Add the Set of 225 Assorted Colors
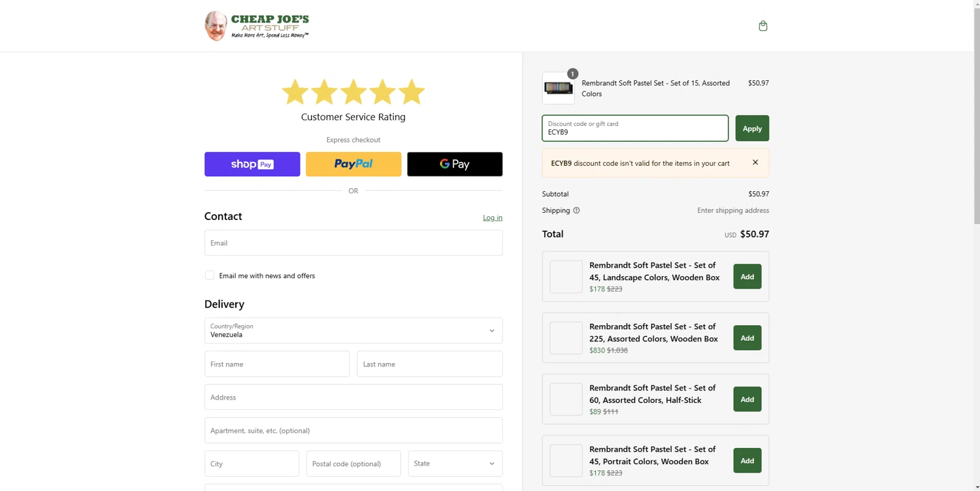Screen dimensions: 980x491 coord(747,338)
